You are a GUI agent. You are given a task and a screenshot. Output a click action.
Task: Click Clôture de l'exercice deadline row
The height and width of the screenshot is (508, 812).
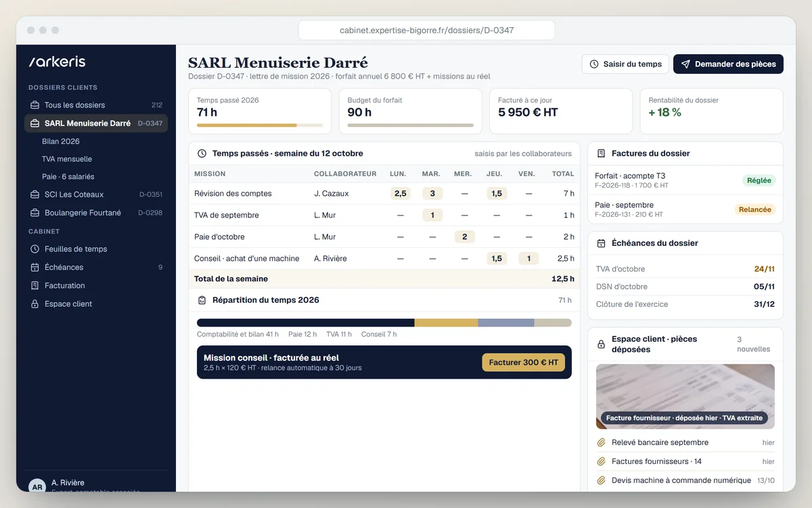(x=685, y=304)
